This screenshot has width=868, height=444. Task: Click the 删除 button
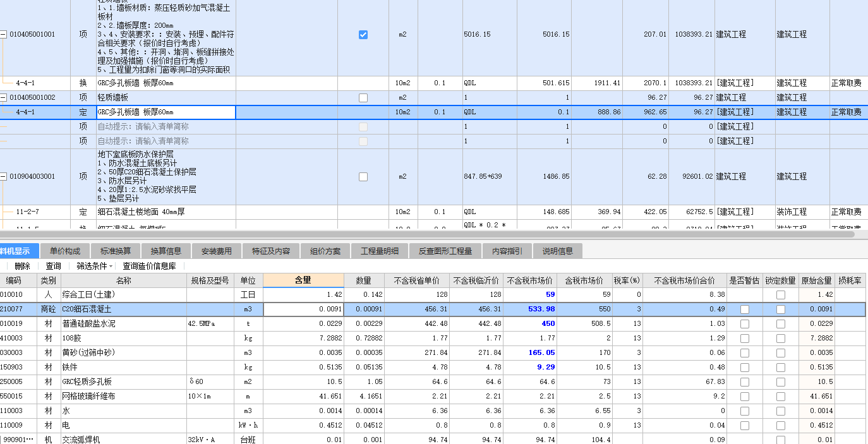click(x=22, y=266)
